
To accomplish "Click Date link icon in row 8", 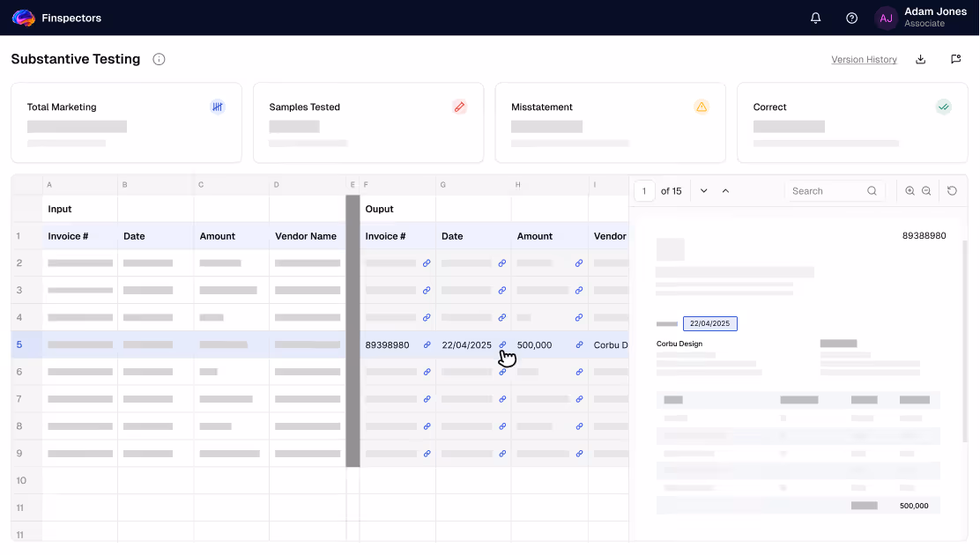I will pos(502,426).
